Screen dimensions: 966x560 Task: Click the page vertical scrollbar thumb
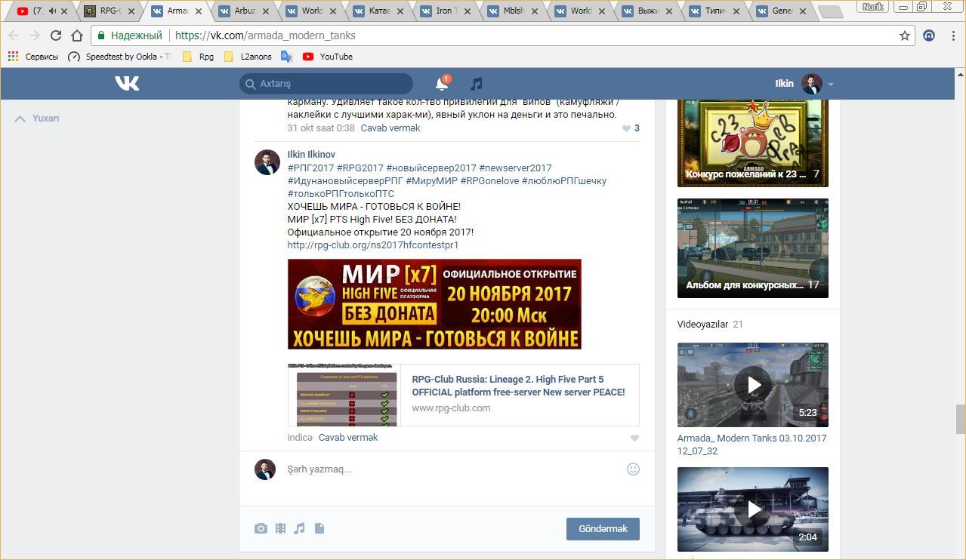tap(960, 419)
